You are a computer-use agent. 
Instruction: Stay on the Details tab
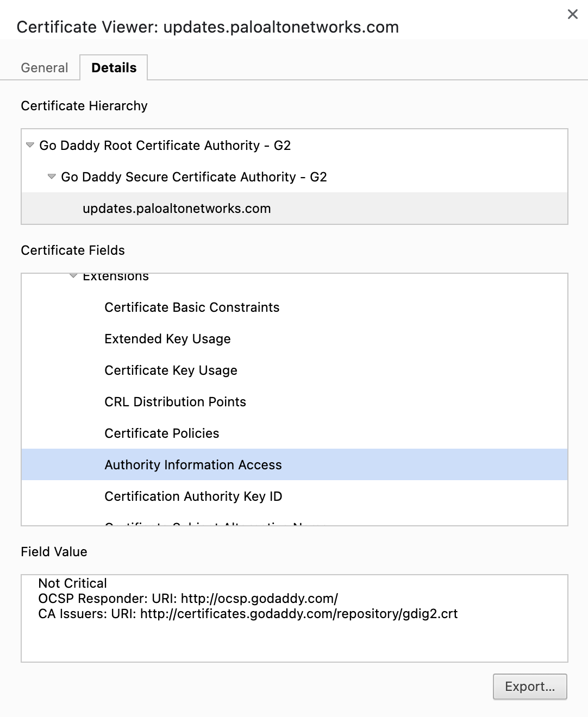(x=114, y=67)
